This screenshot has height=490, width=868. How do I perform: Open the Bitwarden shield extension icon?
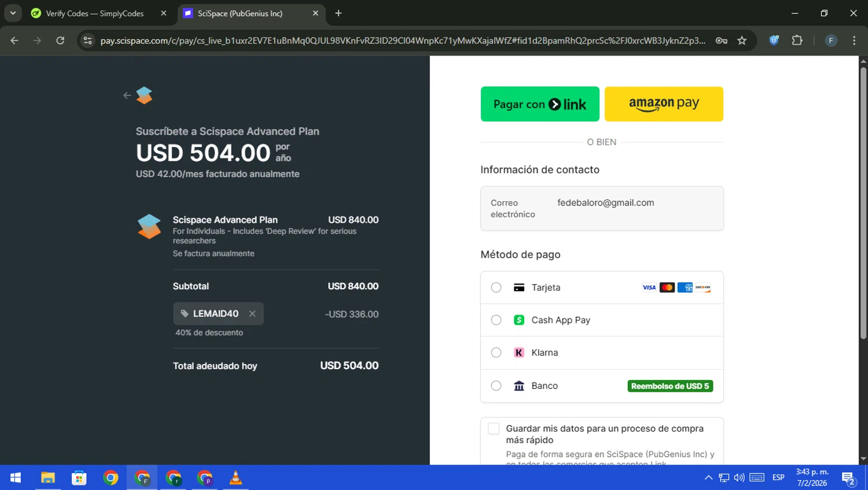click(774, 40)
